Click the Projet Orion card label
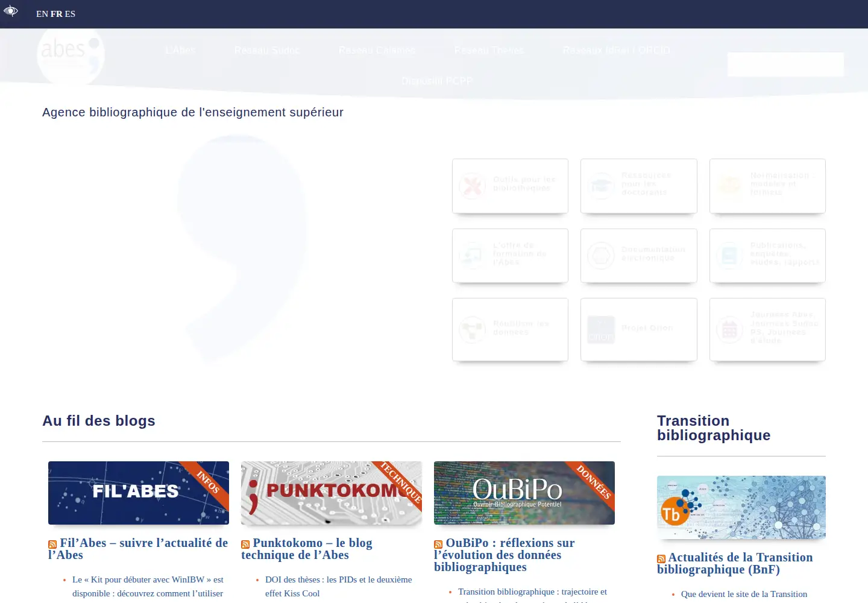 (647, 328)
